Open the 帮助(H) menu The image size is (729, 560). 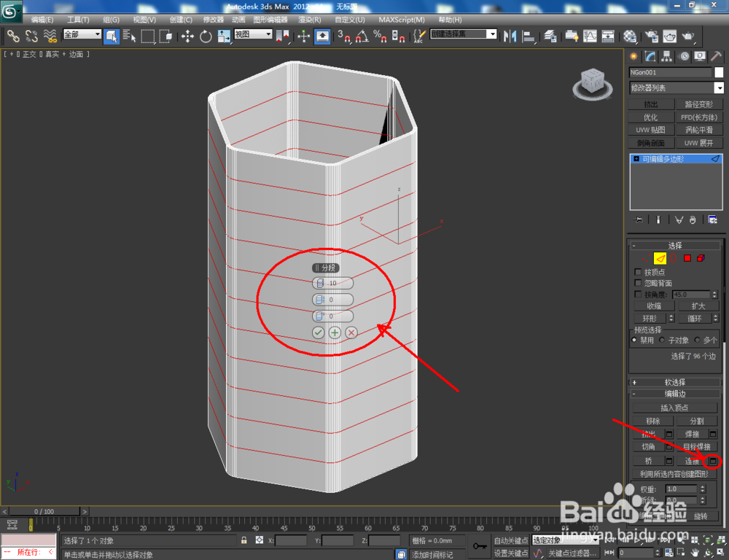(450, 20)
